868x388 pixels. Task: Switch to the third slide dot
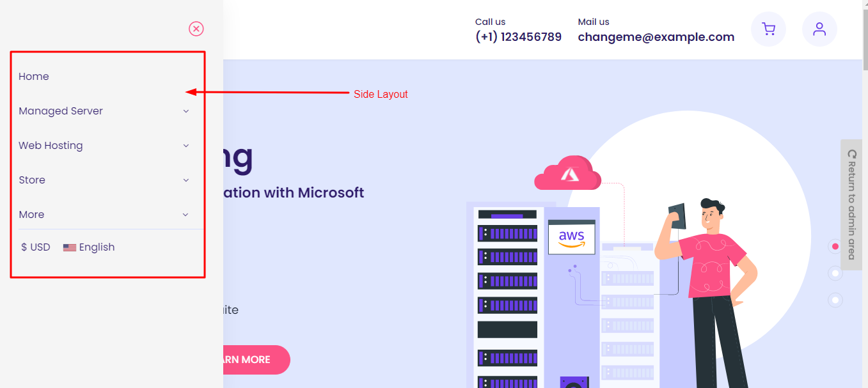(835, 300)
